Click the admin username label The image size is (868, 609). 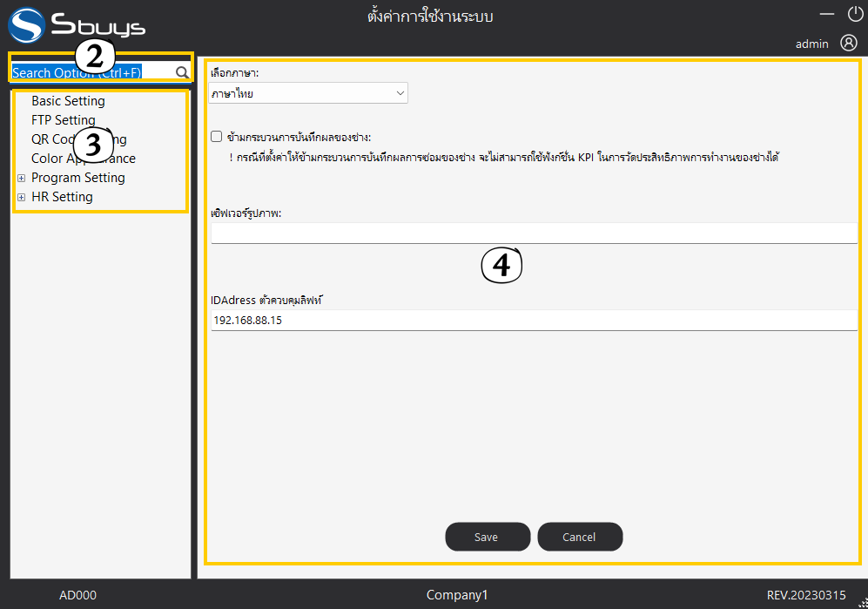(811, 44)
